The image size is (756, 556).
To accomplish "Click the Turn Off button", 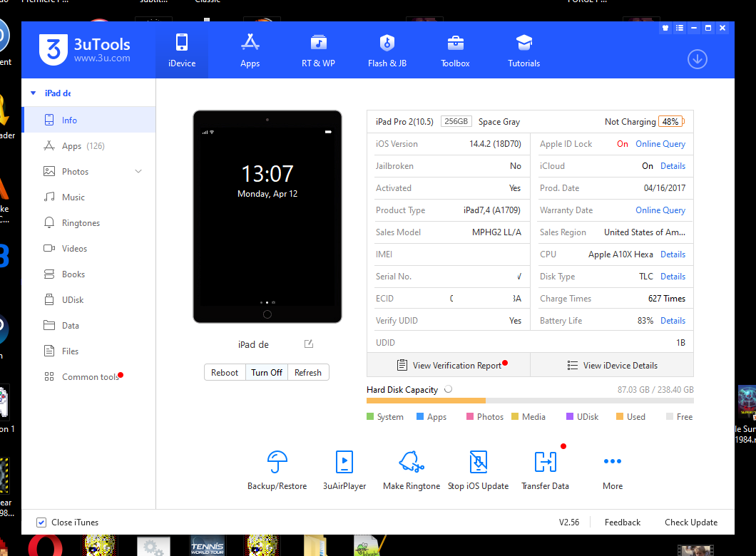I will coord(267,372).
